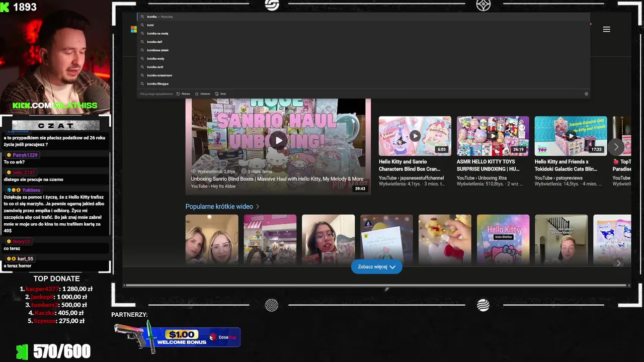The image size is (644, 362).
Task: Click chat username Patryk1229
Action: click(25, 155)
